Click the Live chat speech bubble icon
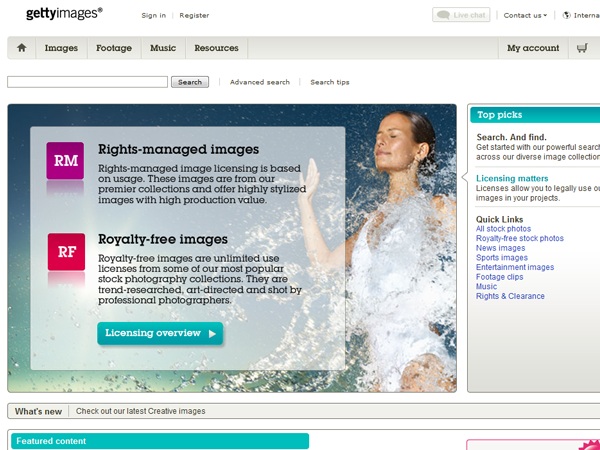Screen dimensions: 600x450 [443, 15]
